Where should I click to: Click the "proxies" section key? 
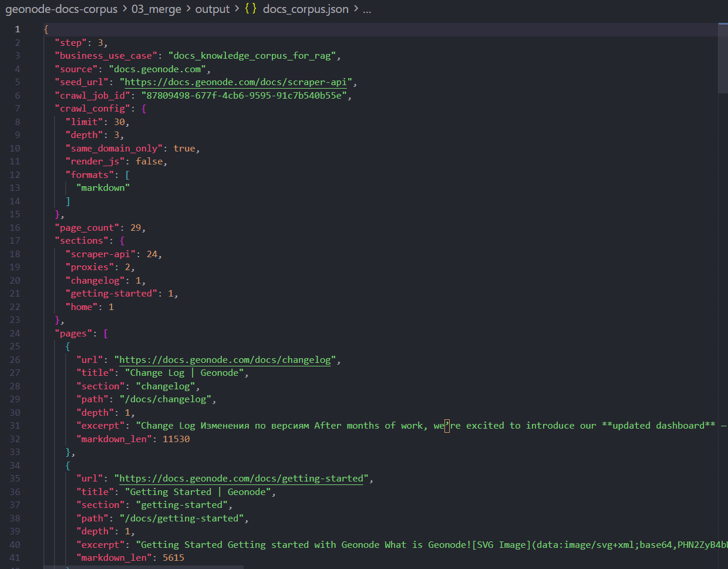(x=89, y=267)
